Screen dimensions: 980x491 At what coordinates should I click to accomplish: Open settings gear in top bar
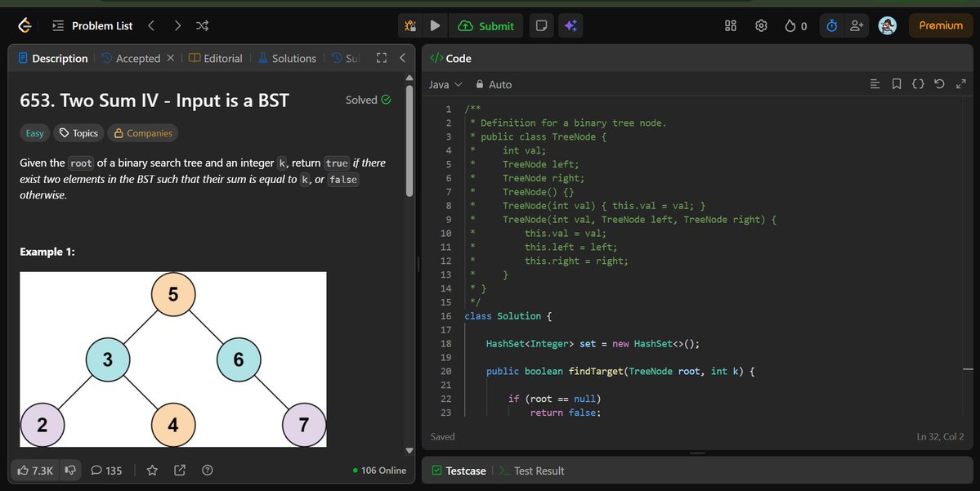point(761,25)
